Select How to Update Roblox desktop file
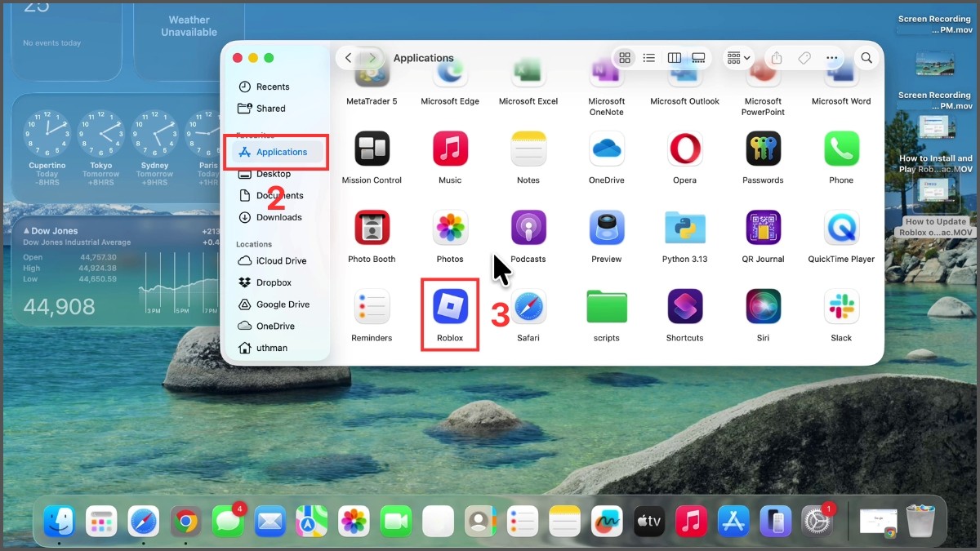 tap(935, 209)
